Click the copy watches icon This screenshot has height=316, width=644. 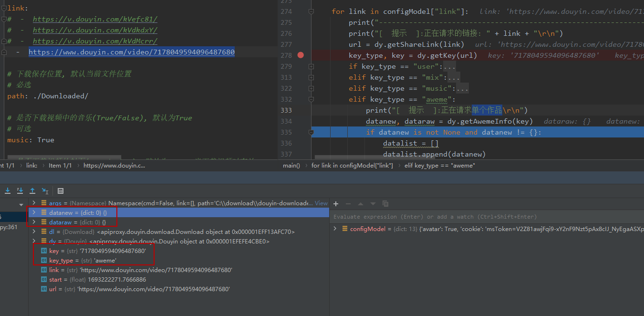pyautogui.click(x=385, y=204)
